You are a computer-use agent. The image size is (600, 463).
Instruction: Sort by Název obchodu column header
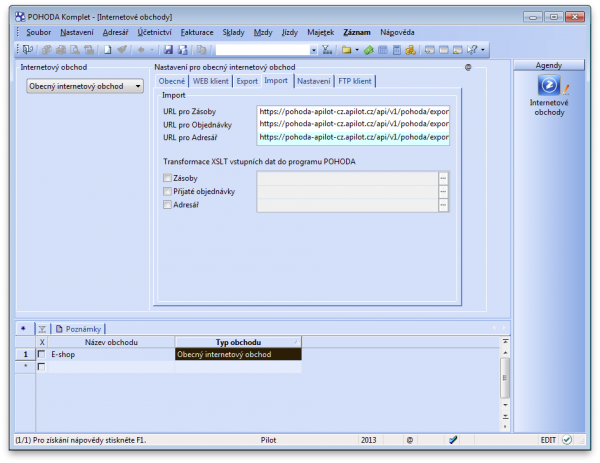(111, 342)
